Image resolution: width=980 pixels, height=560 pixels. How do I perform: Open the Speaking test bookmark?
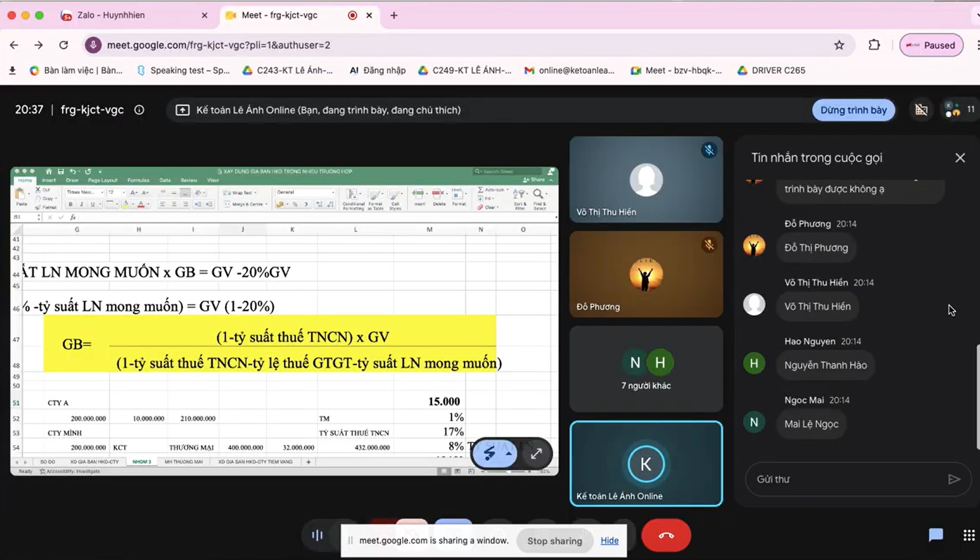183,70
